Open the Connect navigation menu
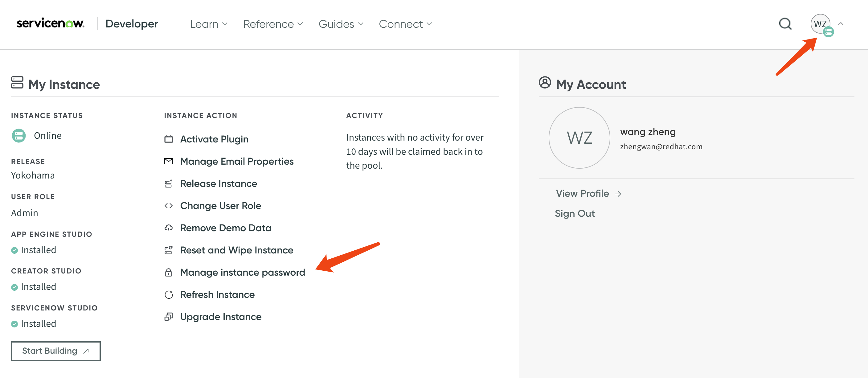This screenshot has height=378, width=868. pos(405,24)
